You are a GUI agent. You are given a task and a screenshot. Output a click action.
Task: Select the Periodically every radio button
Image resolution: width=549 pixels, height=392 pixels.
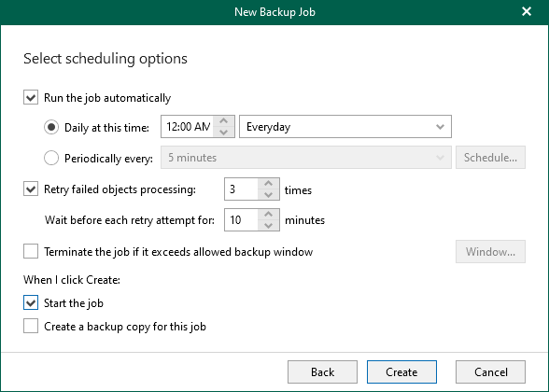pyautogui.click(x=51, y=158)
